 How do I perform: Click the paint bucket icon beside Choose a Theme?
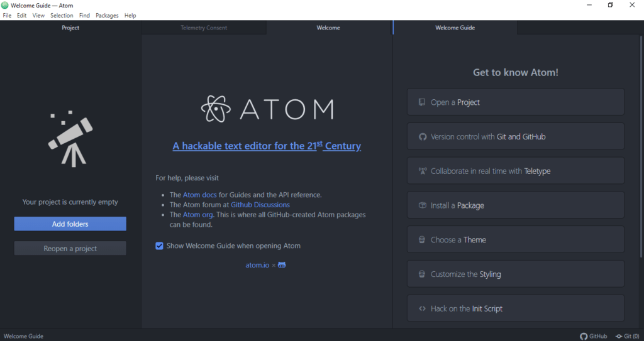[x=422, y=240]
